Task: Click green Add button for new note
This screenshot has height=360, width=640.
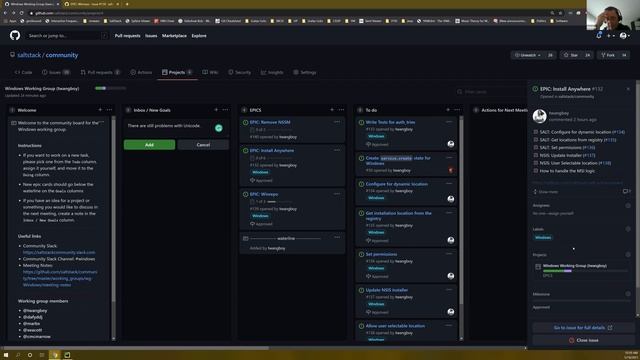Action: pos(149,144)
